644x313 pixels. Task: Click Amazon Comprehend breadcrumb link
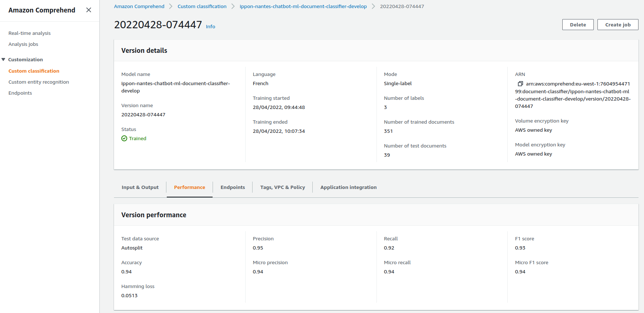139,6
